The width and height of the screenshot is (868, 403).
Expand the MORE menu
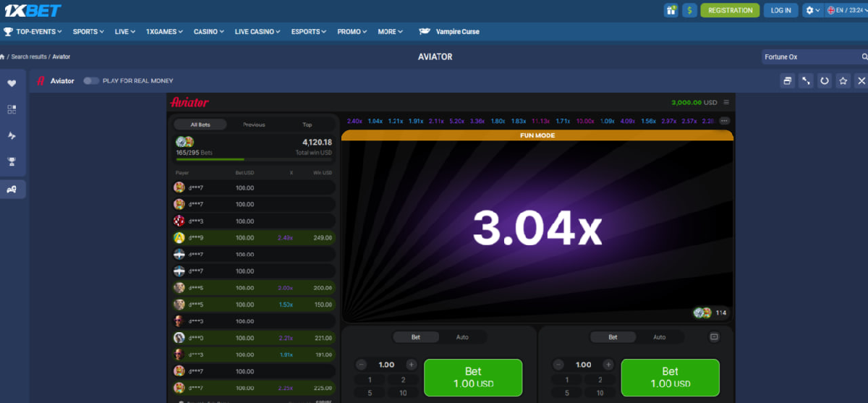click(x=391, y=32)
